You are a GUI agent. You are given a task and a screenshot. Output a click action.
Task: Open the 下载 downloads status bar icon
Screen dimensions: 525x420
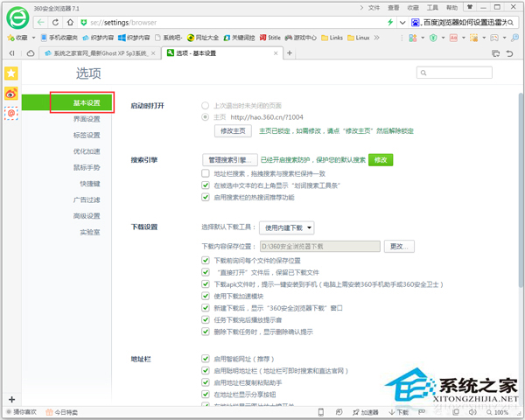click(x=399, y=411)
